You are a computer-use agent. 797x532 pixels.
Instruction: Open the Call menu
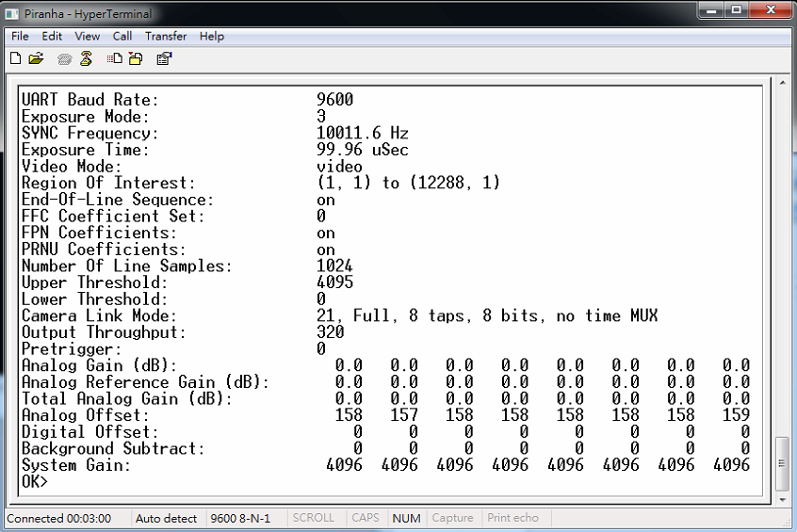122,36
